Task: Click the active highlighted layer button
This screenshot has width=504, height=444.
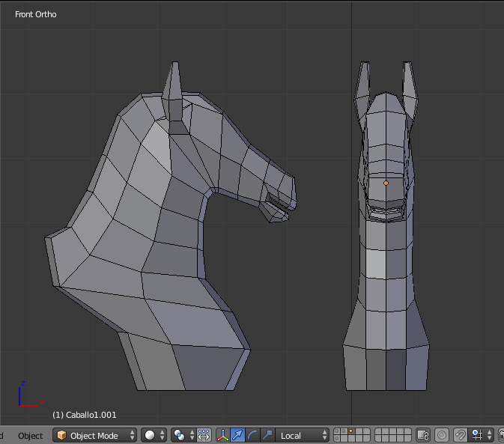Action: coord(350,431)
